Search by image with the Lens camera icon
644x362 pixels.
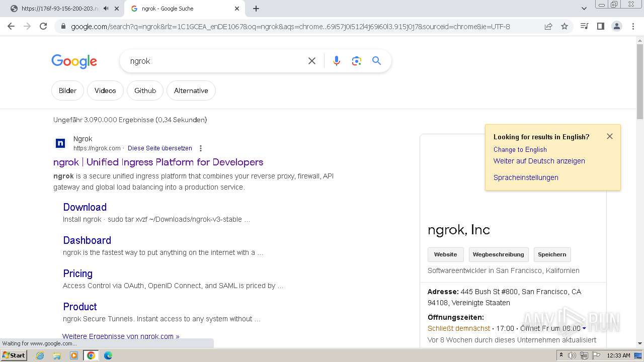[x=357, y=61]
